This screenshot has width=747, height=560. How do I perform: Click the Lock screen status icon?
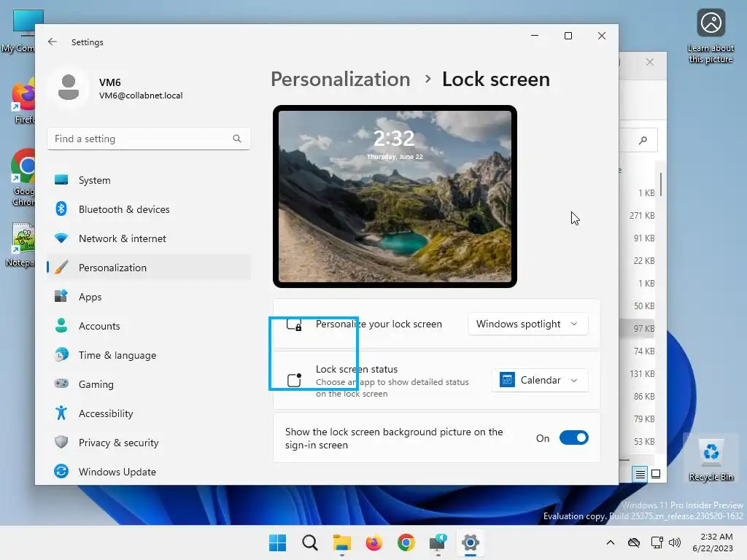(295, 380)
